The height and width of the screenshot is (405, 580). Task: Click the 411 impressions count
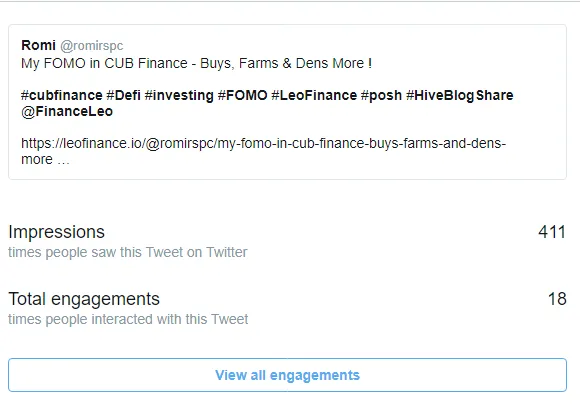tap(552, 232)
